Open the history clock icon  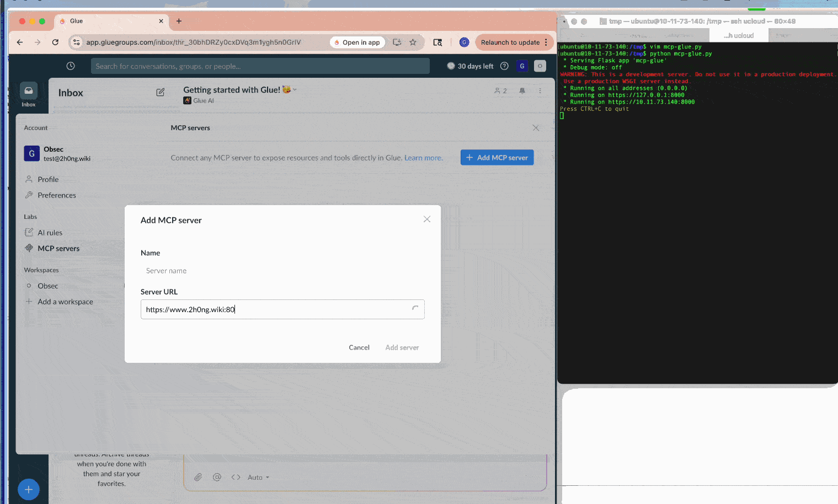pyautogui.click(x=71, y=66)
